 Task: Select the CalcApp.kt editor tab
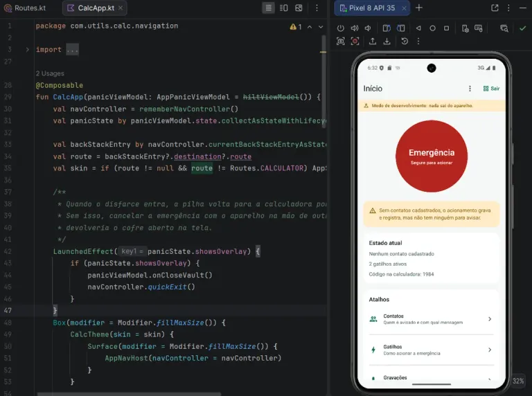pos(96,8)
